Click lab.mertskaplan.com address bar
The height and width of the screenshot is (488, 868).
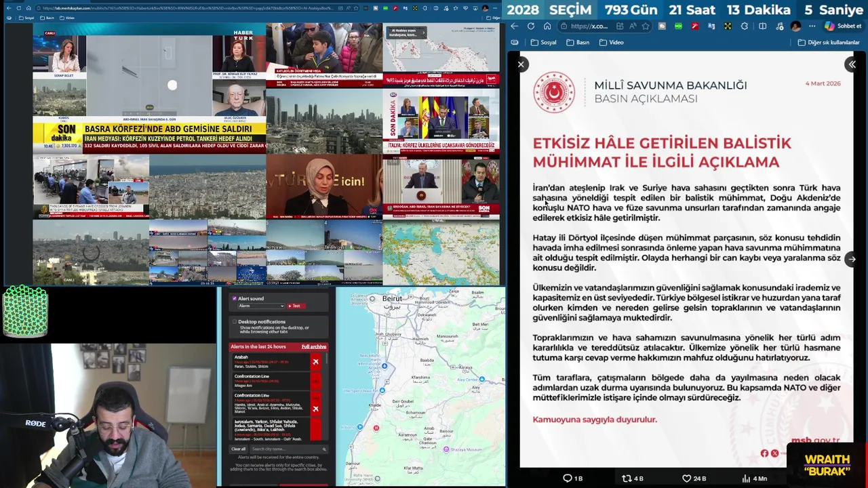tap(190, 8)
